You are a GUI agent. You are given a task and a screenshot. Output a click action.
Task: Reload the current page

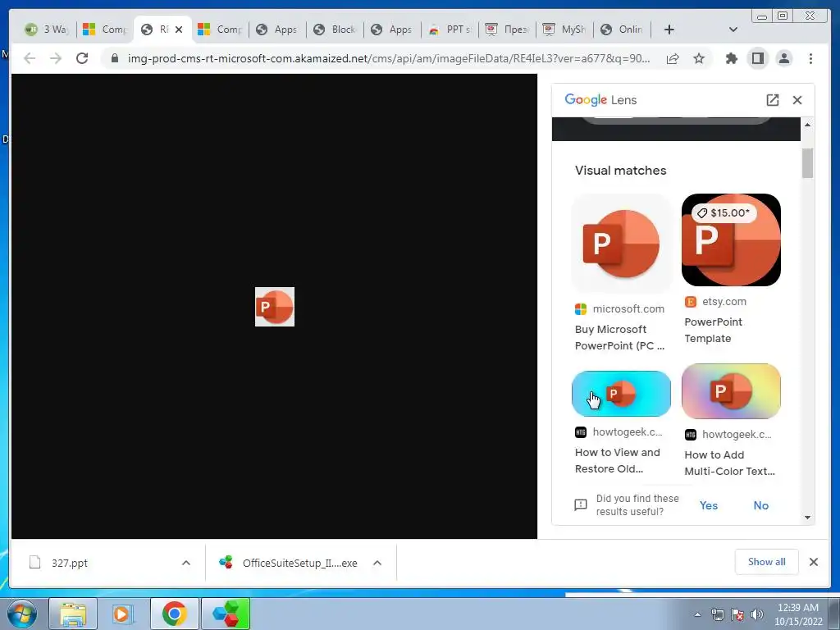click(x=82, y=58)
